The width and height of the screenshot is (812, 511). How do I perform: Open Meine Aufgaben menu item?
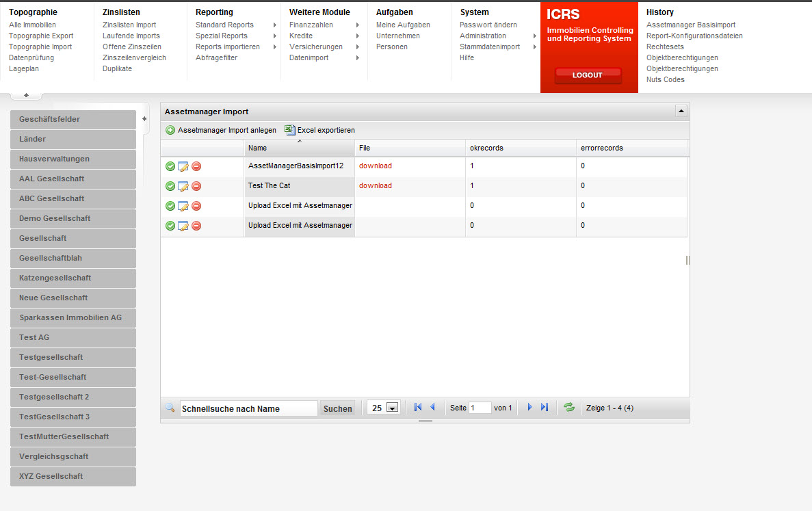[x=403, y=25]
